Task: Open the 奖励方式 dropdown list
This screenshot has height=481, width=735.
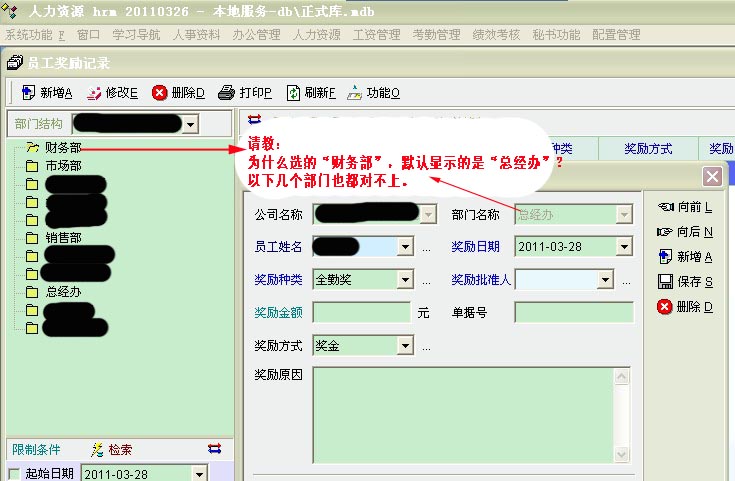Action: tap(405, 346)
